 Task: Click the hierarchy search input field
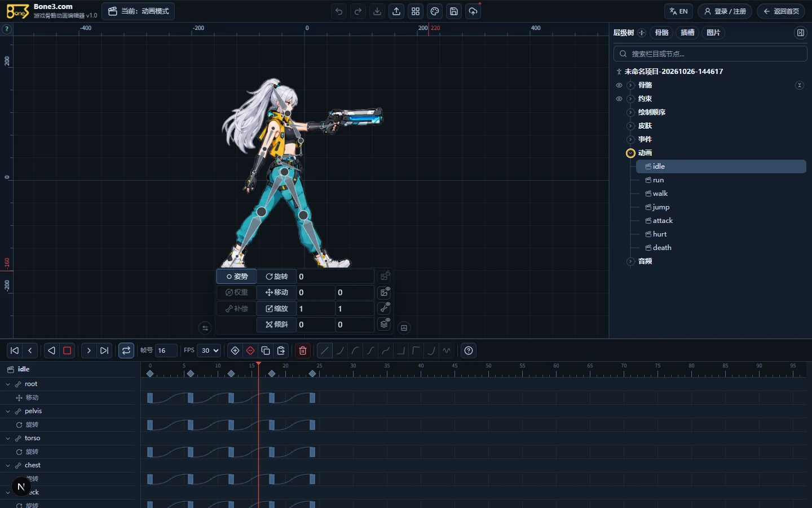coord(710,54)
